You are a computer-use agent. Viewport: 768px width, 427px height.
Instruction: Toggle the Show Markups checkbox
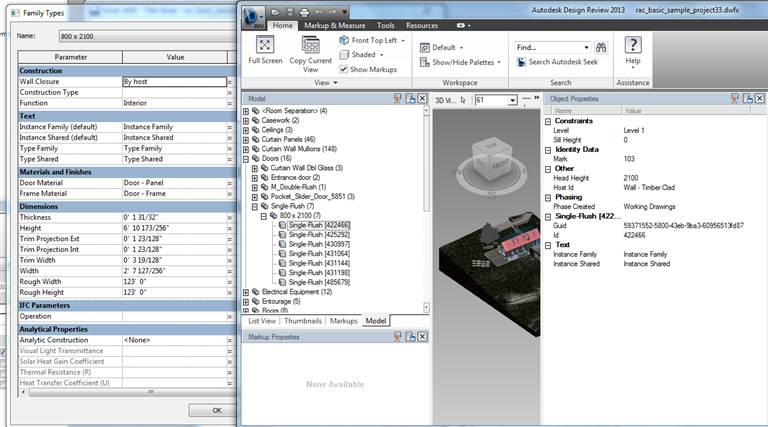[344, 69]
